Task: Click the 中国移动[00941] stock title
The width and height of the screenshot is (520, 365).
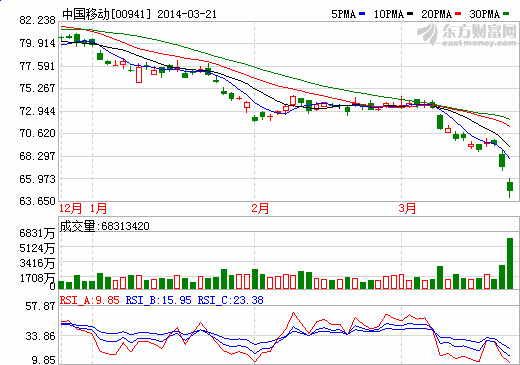Action: click(x=107, y=14)
